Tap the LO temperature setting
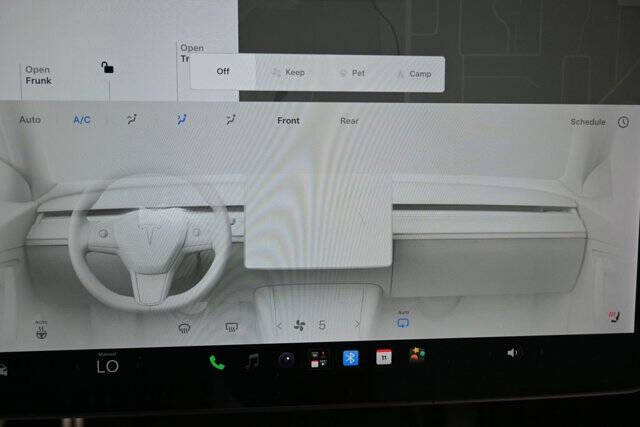Image resolution: width=640 pixels, height=427 pixels. coord(108,366)
